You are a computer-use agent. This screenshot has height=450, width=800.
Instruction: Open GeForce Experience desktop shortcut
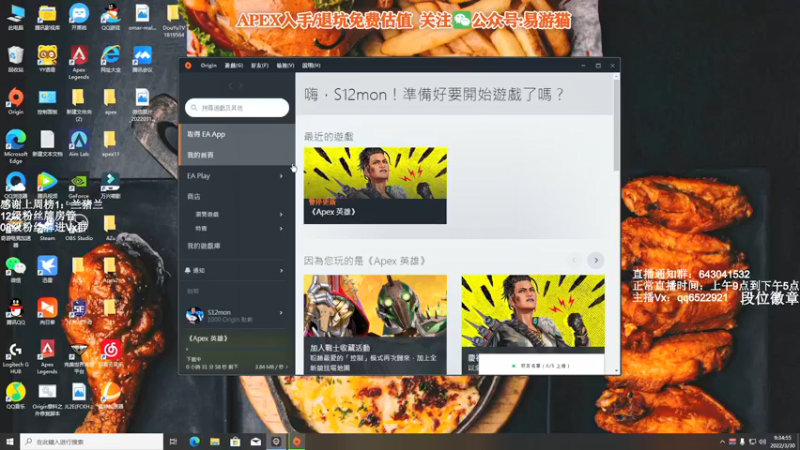point(79,188)
